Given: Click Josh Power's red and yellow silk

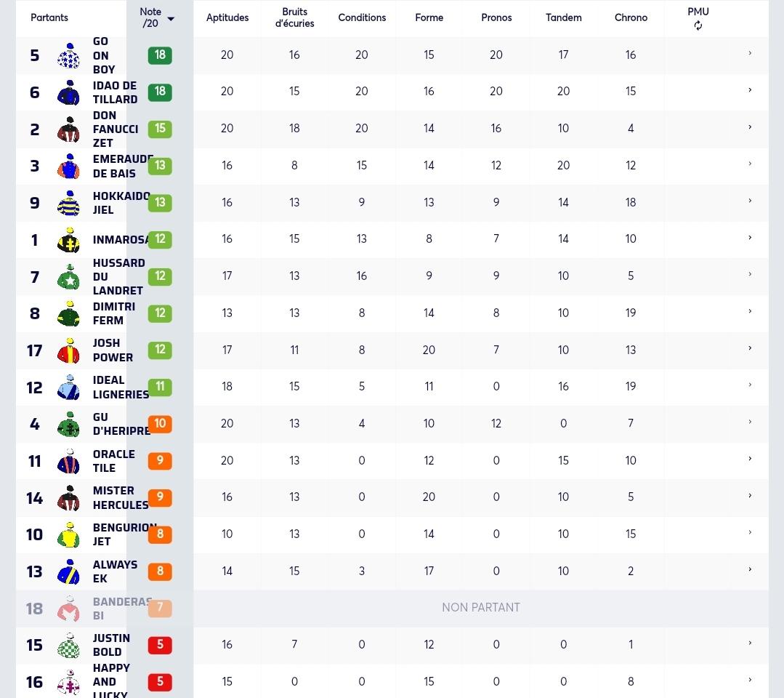Looking at the screenshot, I should tap(68, 350).
